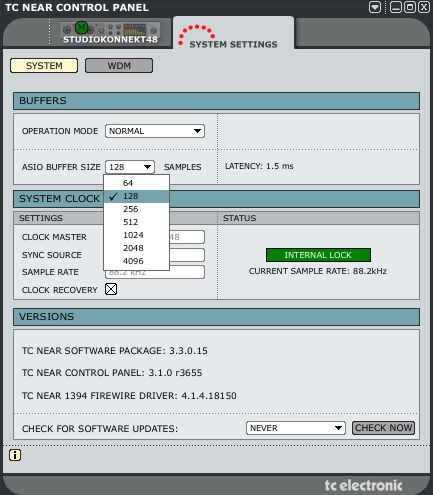Click the tc electronic logo
Screen dimensions: 433x495
363,485
